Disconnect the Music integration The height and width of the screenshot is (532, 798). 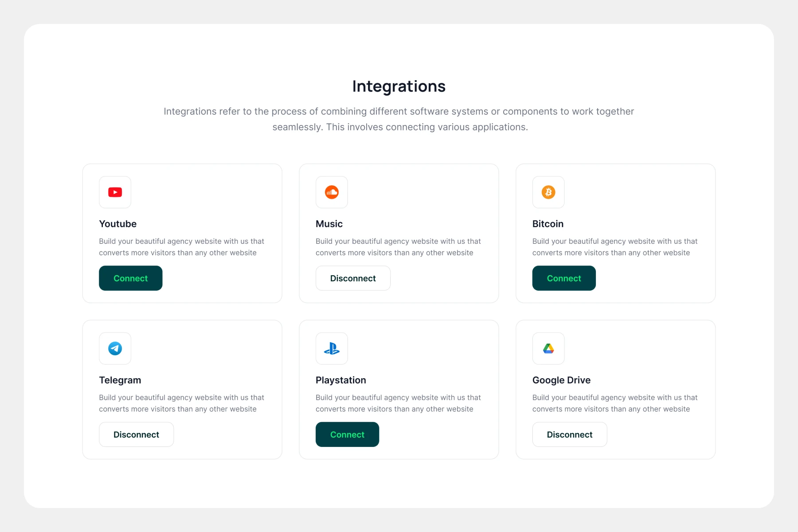(353, 278)
